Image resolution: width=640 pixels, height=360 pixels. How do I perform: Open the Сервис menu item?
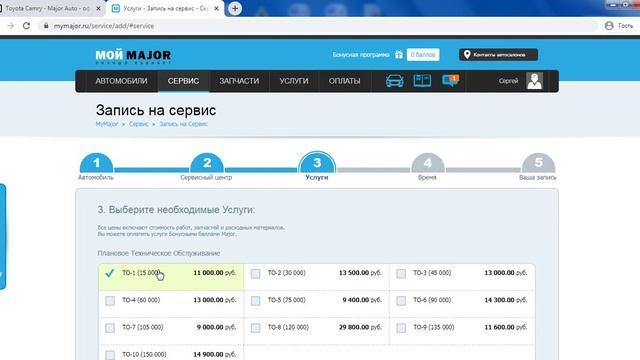click(x=183, y=81)
